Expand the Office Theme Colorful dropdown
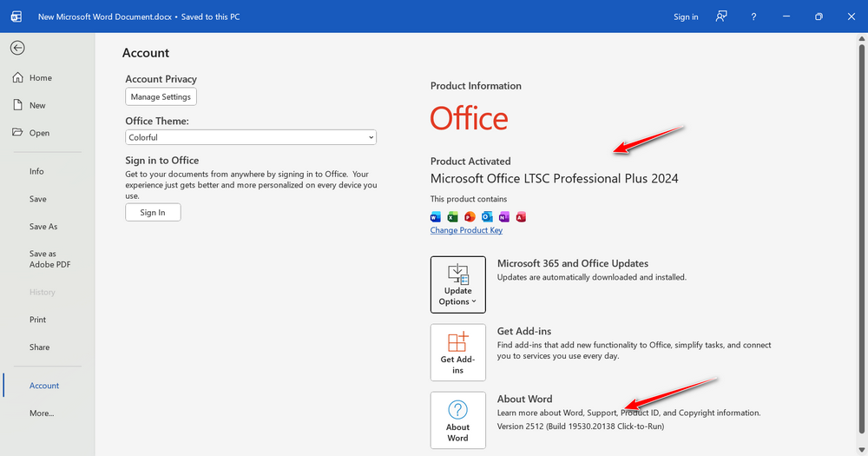The width and height of the screenshot is (868, 456). [251, 137]
